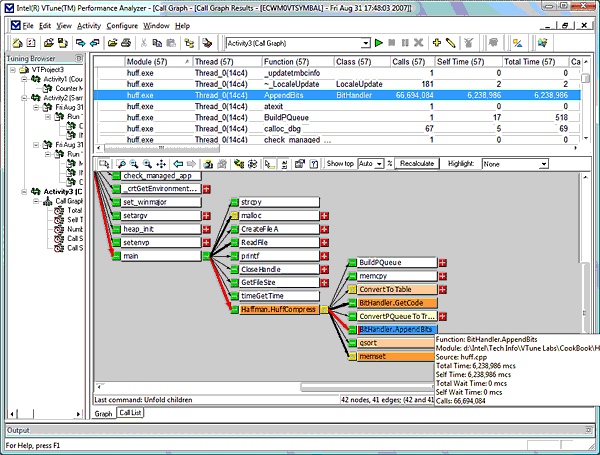600x455 pixels.
Task: Open the Show top Auto dropdown
Action: coord(377,164)
